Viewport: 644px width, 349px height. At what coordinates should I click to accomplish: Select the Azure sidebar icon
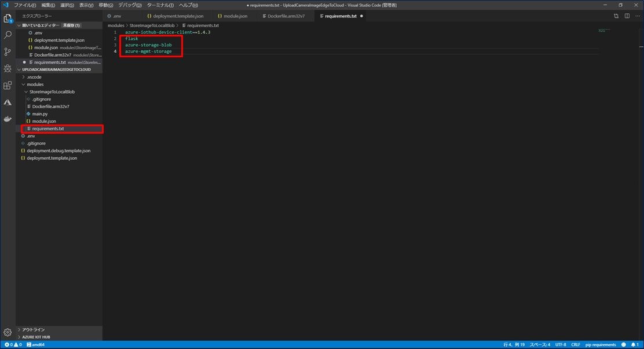coord(7,102)
